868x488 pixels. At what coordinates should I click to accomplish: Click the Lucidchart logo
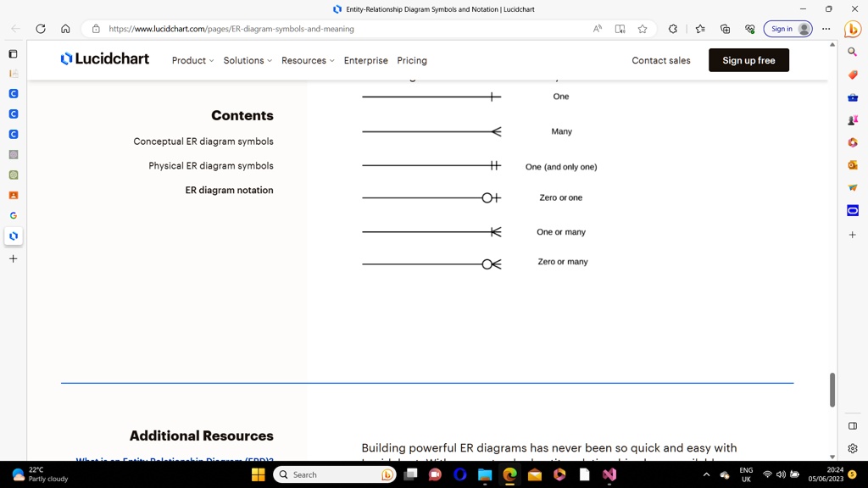[x=104, y=59]
